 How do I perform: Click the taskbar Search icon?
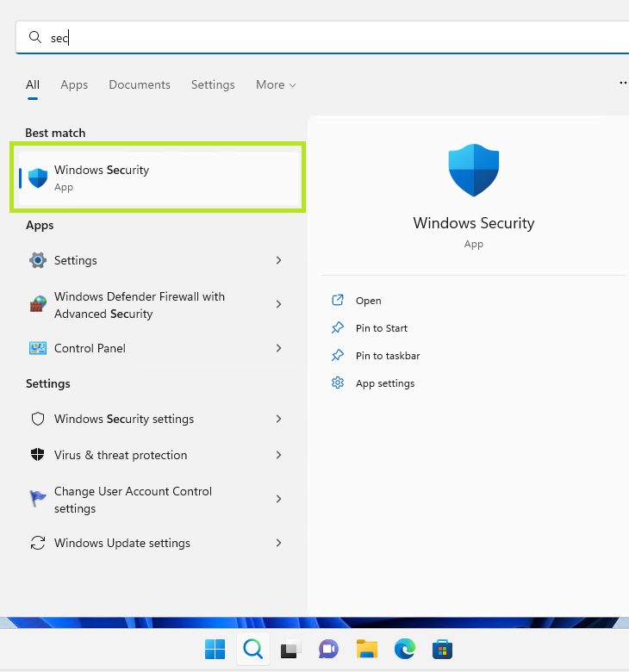(x=253, y=649)
